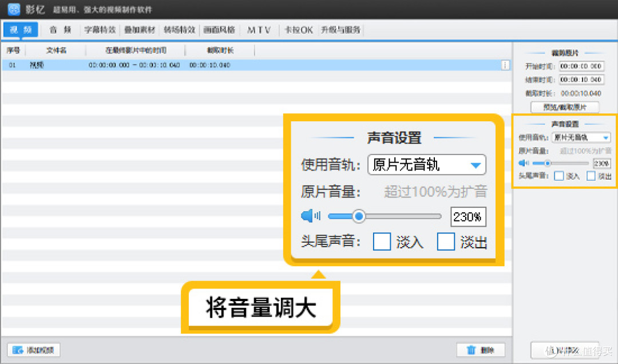Switch to the 叠加素材 tab
The height and width of the screenshot is (364, 618).
[140, 30]
